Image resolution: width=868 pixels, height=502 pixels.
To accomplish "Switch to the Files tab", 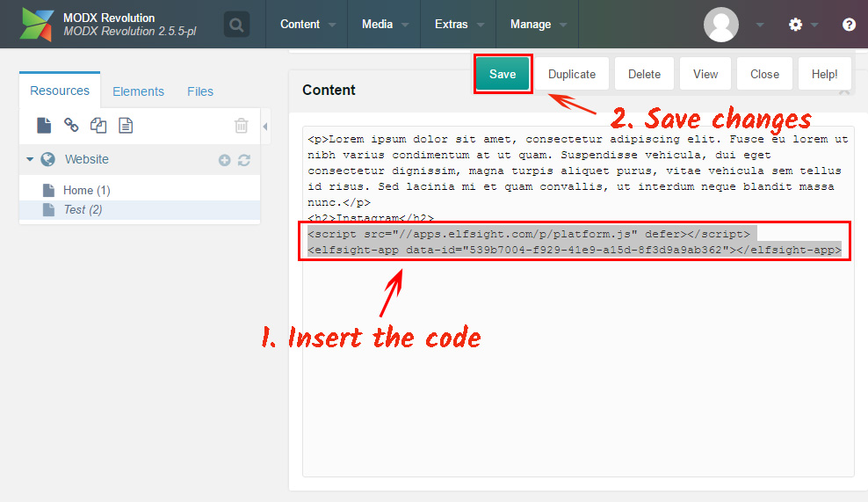I will 199,91.
